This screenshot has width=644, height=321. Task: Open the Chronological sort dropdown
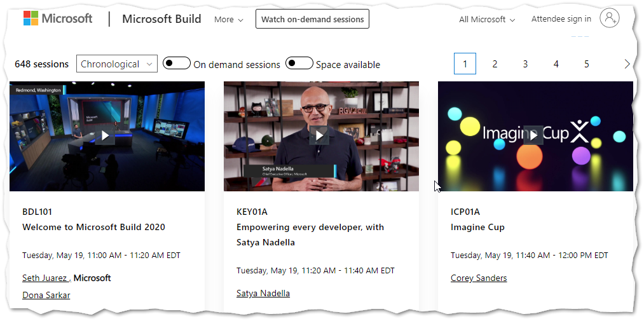tap(116, 64)
